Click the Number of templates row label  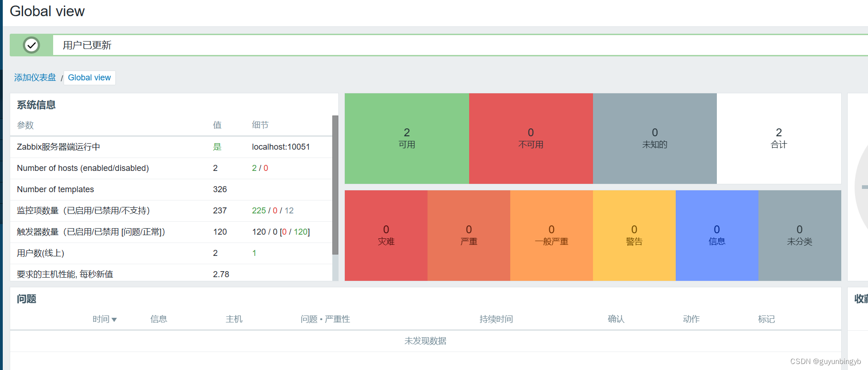click(x=55, y=189)
